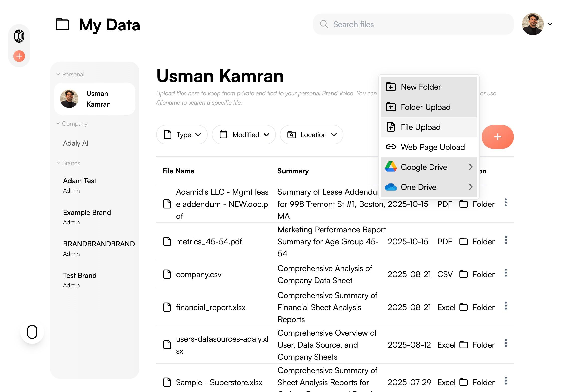
Task: Click the My Data folder icon
Action: [62, 25]
